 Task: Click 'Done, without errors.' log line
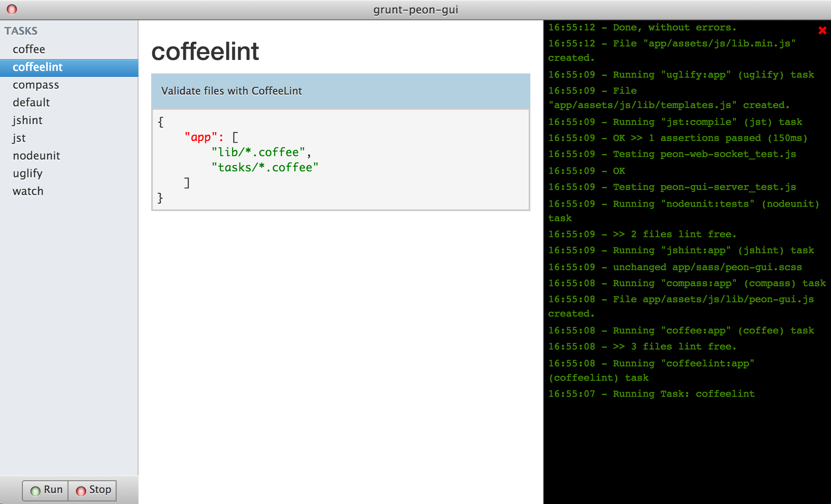(642, 27)
